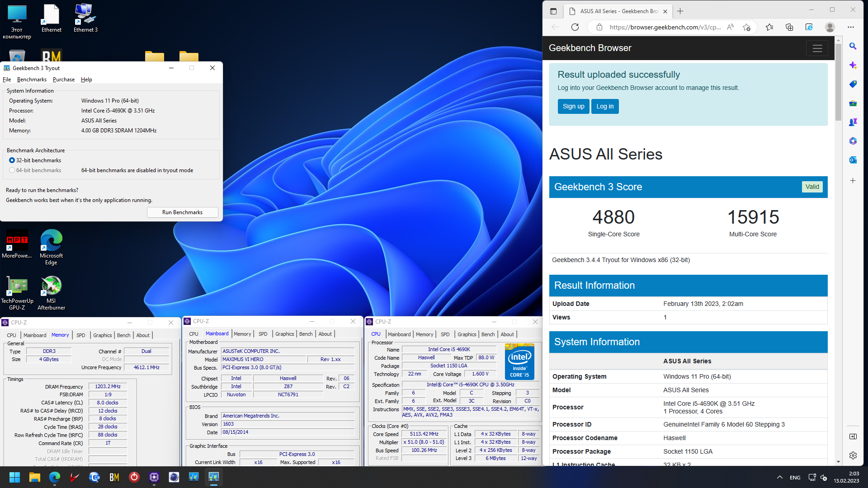Open About tab in Memory CPU-Z window

[143, 335]
